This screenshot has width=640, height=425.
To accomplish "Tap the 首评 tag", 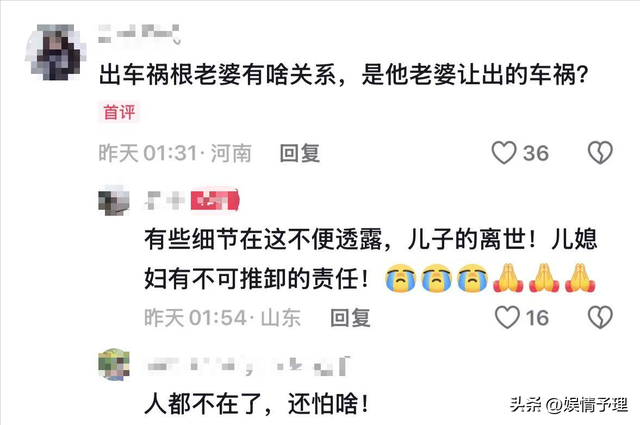I will [x=119, y=112].
